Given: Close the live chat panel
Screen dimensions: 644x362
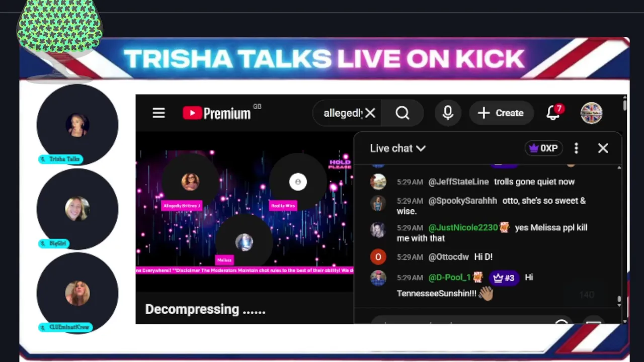Looking at the screenshot, I should (x=603, y=148).
